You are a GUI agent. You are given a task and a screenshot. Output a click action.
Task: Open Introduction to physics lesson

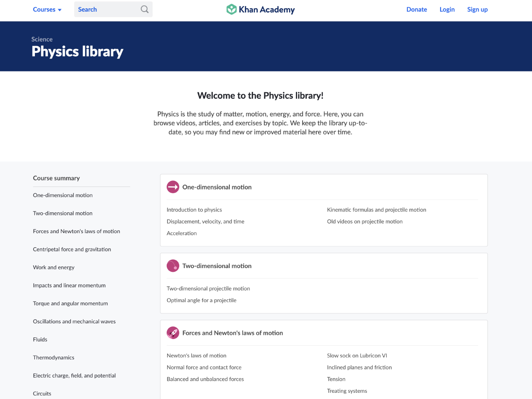[194, 209]
